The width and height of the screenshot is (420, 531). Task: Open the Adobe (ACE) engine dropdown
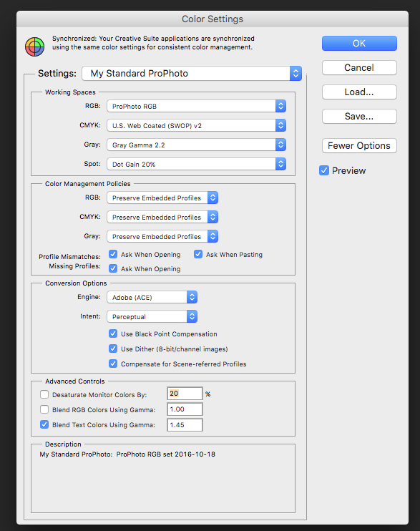(152, 297)
